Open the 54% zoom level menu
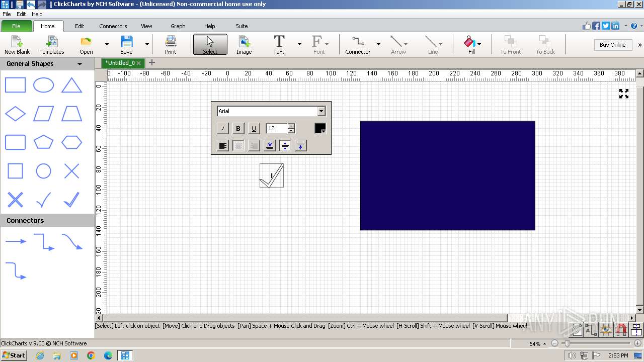This screenshot has width=644, height=362. 538,344
